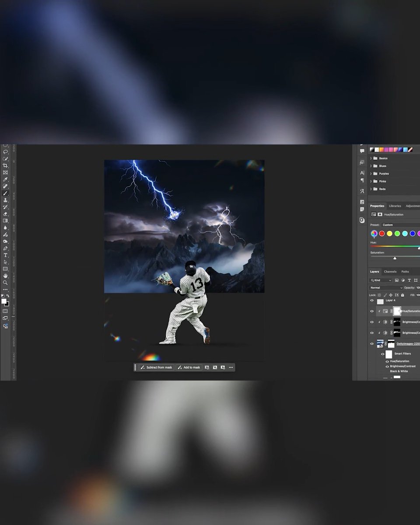Expand the Blues gradient folder
Image resolution: width=420 pixels, height=525 pixels.
tap(371, 166)
